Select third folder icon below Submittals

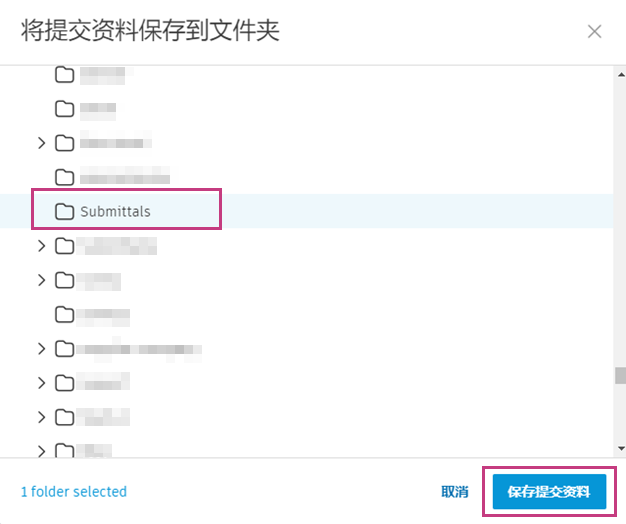click(x=64, y=314)
